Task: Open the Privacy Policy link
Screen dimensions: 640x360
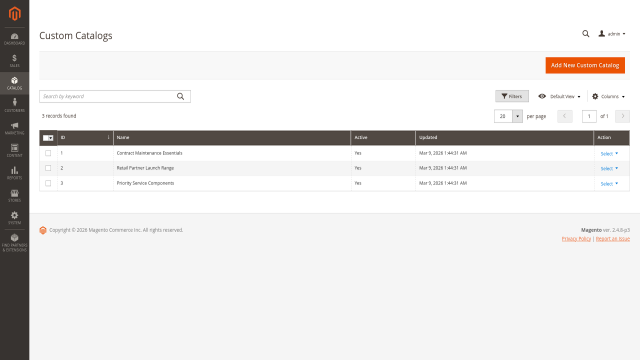Action: 576,239
